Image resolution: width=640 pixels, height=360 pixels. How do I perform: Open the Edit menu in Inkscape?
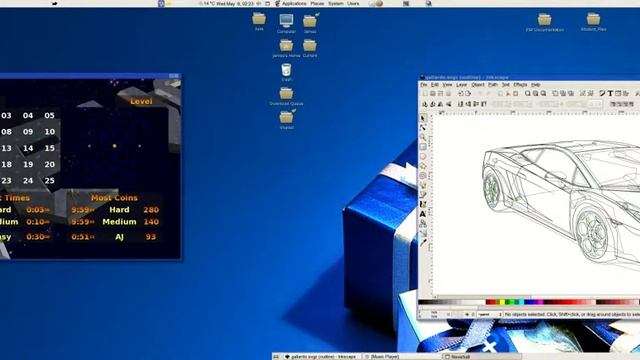[x=435, y=85]
